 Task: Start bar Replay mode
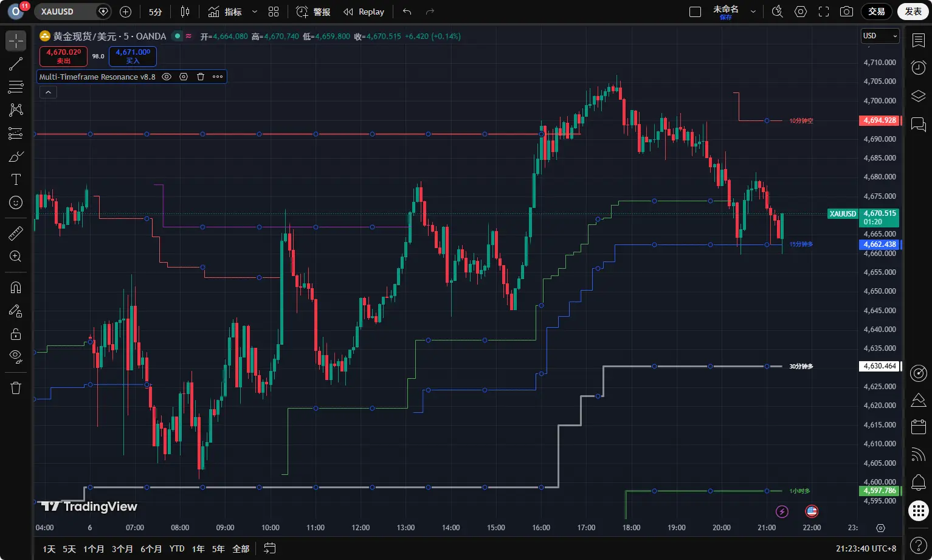pos(364,12)
